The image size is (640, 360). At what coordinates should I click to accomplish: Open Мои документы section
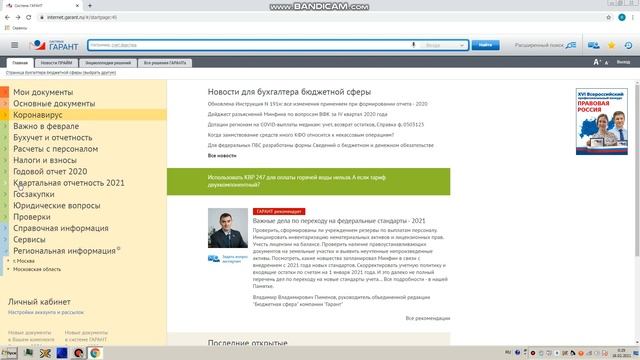(43, 92)
